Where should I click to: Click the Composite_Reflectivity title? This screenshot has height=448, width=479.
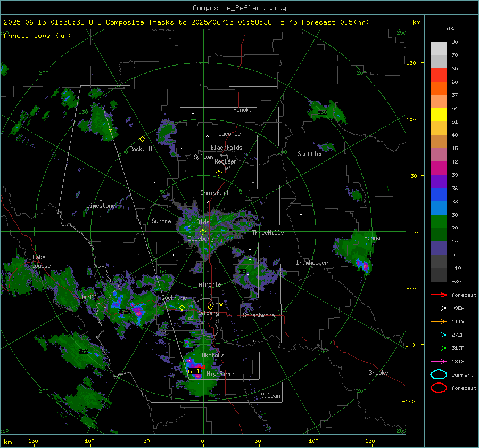(240, 8)
